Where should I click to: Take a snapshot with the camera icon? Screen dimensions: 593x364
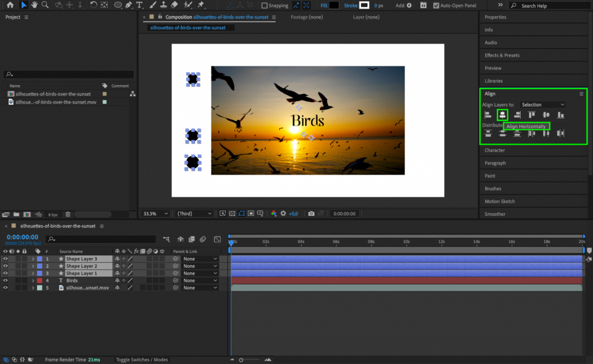(311, 214)
